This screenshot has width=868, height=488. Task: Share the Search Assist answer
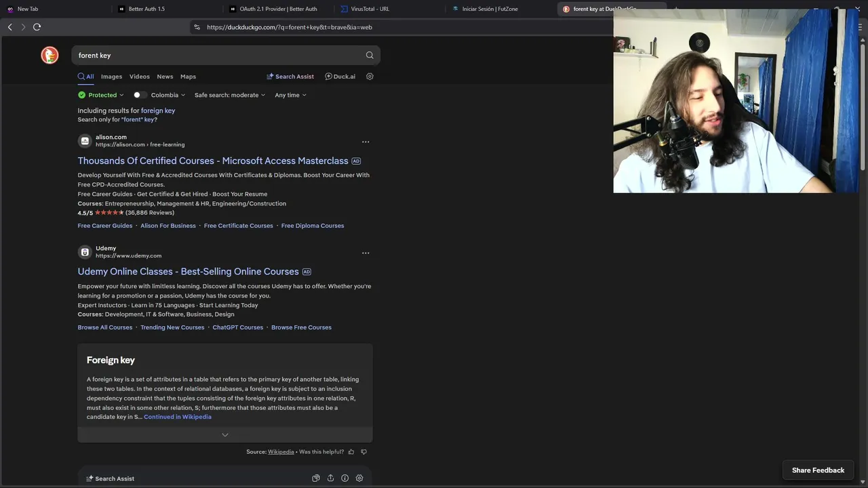coord(330,479)
